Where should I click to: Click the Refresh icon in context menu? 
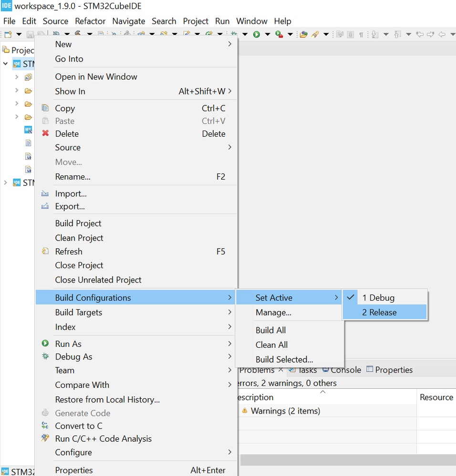(45, 251)
